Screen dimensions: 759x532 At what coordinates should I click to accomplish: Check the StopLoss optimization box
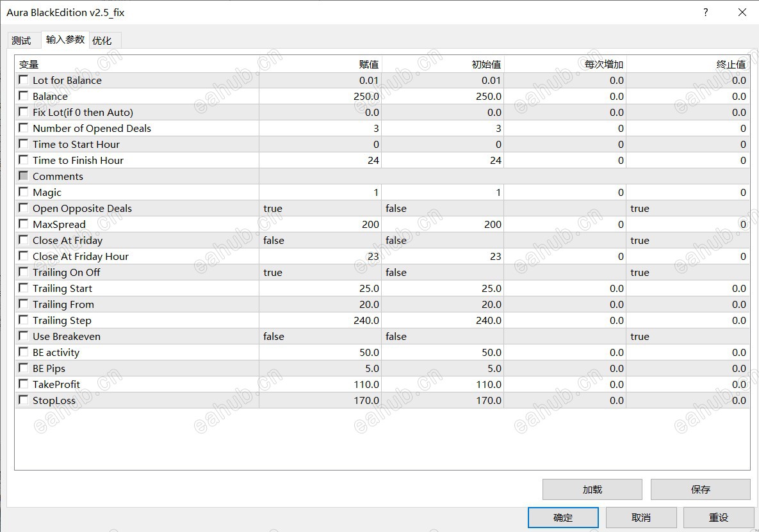coord(23,400)
